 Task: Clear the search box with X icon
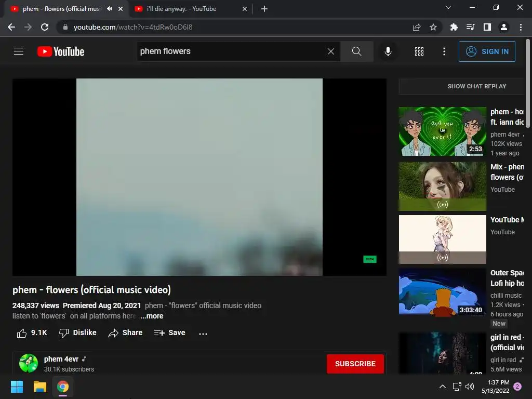tap(331, 51)
